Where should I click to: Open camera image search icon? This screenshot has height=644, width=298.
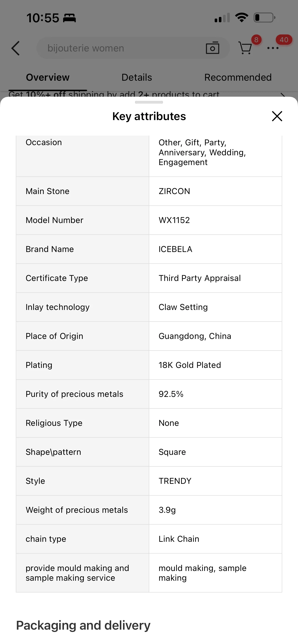pos(212,48)
